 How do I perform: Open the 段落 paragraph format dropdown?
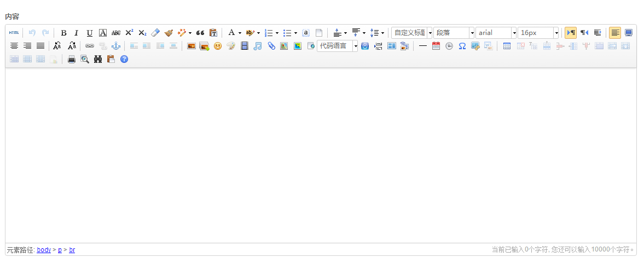click(x=472, y=33)
